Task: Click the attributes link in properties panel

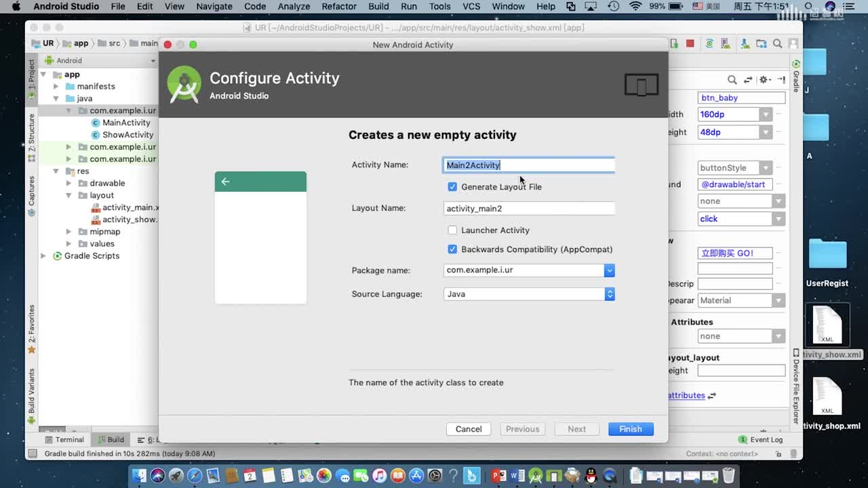Action: coord(686,396)
